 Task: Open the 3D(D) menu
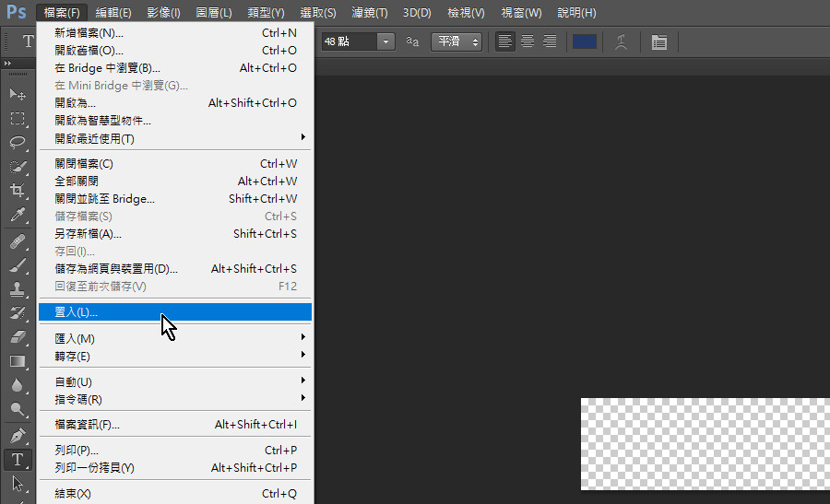pyautogui.click(x=417, y=12)
